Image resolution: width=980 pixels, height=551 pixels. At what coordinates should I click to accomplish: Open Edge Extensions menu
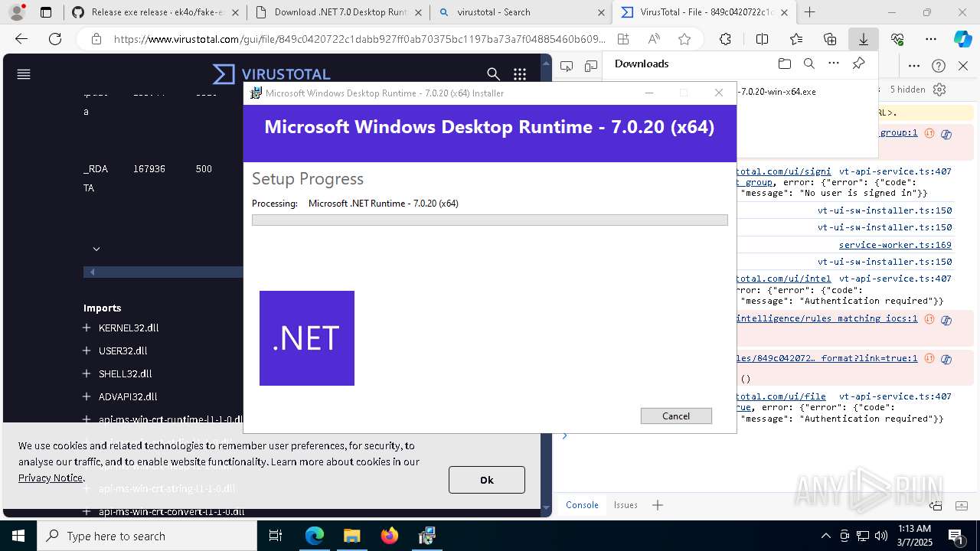725,39
